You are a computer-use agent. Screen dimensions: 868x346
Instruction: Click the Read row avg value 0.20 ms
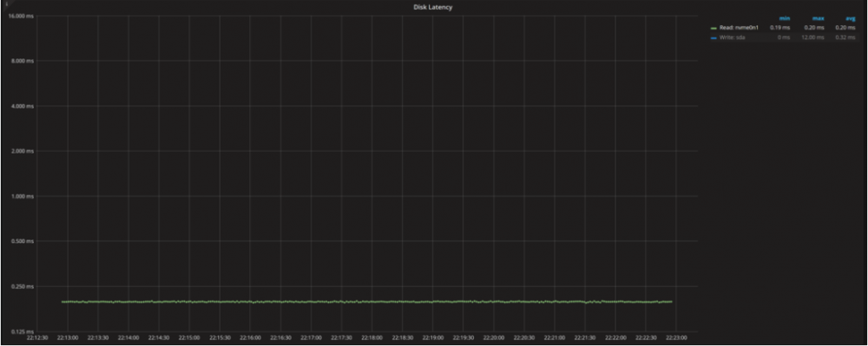pyautogui.click(x=845, y=27)
